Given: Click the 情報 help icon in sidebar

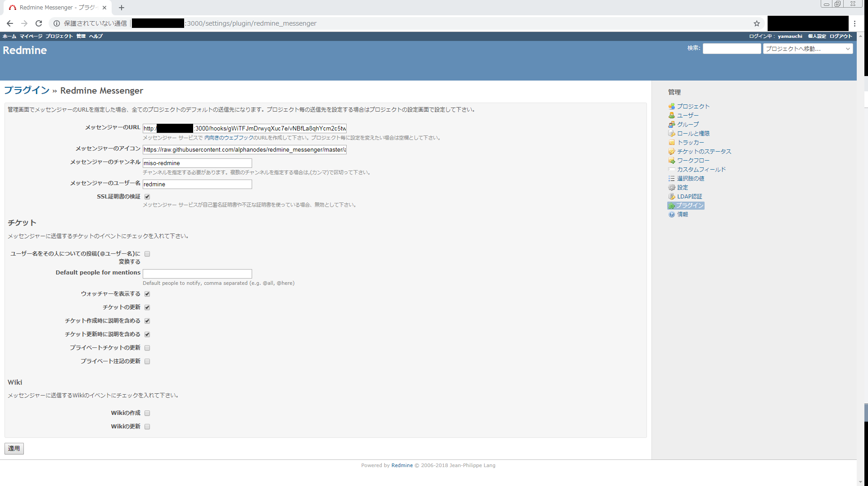Looking at the screenshot, I should point(671,215).
